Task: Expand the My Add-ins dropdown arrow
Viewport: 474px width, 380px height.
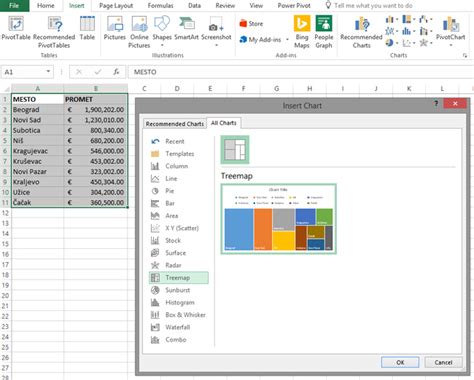Action: (287, 40)
